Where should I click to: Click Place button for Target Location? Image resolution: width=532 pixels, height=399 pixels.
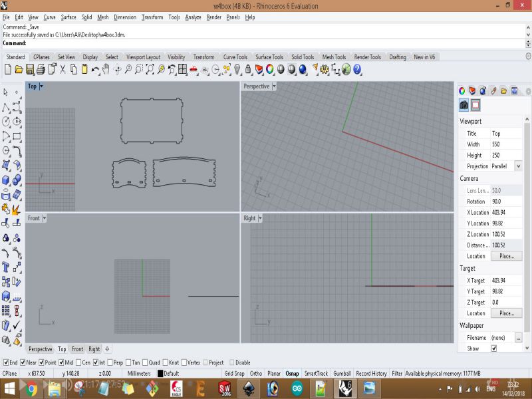pos(507,313)
